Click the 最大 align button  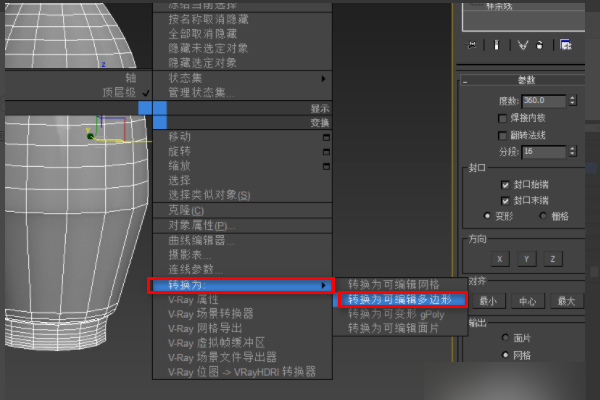[567, 301]
